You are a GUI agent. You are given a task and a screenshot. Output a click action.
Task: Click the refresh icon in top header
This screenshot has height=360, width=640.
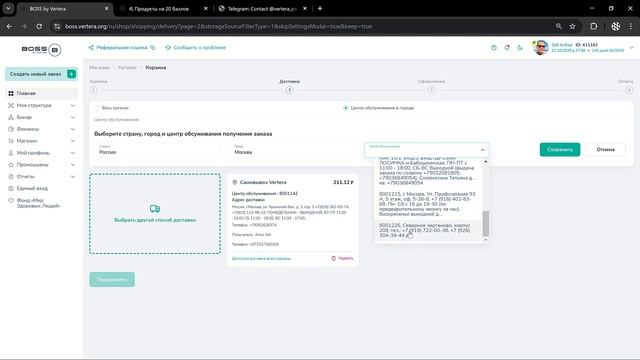click(x=507, y=48)
